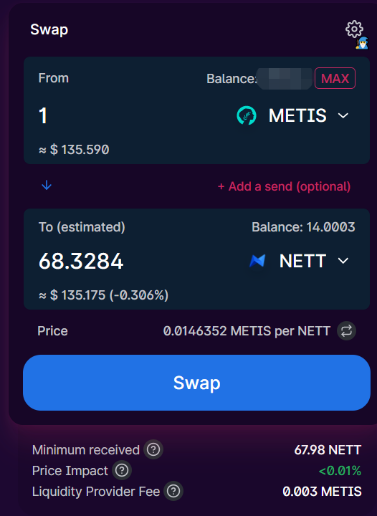Click the big blue Swap button
377x516 pixels.
(x=197, y=383)
